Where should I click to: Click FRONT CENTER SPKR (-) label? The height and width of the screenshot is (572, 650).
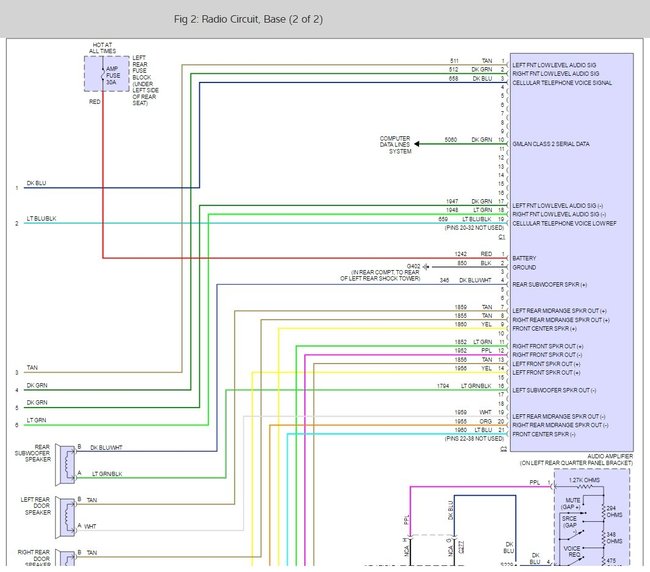click(x=544, y=434)
